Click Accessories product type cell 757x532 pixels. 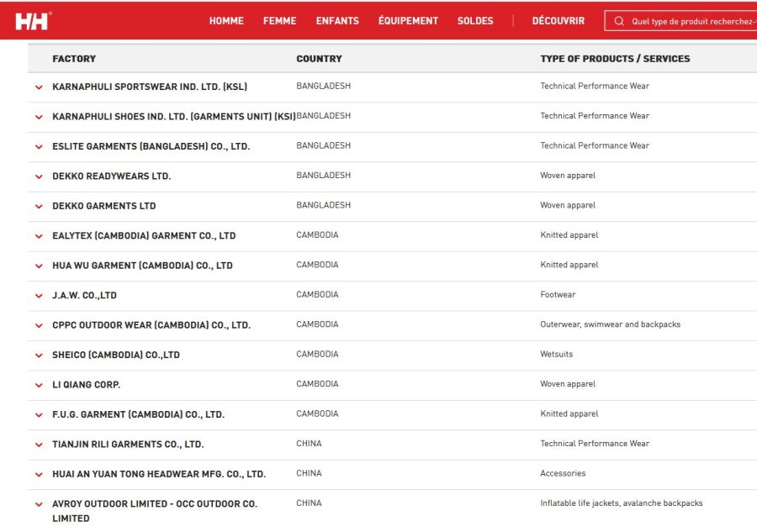pos(563,474)
